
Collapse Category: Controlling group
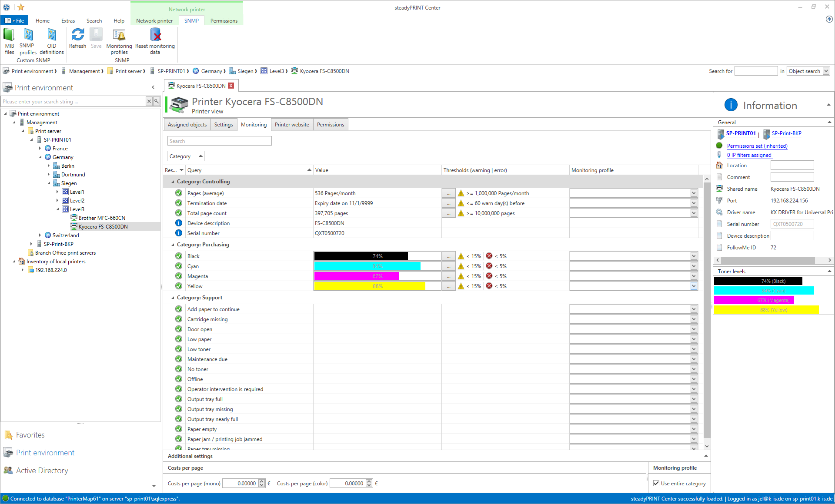pos(173,182)
